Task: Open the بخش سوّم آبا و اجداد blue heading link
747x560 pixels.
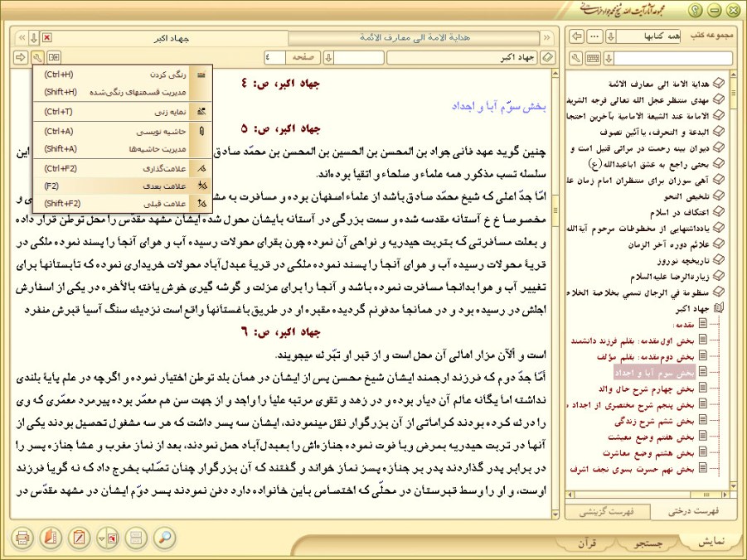Action: pos(498,106)
